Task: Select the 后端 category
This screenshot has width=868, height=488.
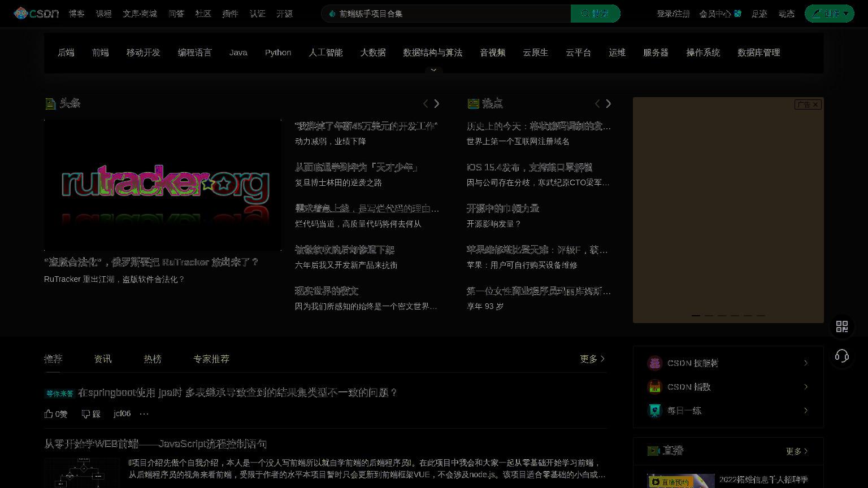Action: [66, 53]
